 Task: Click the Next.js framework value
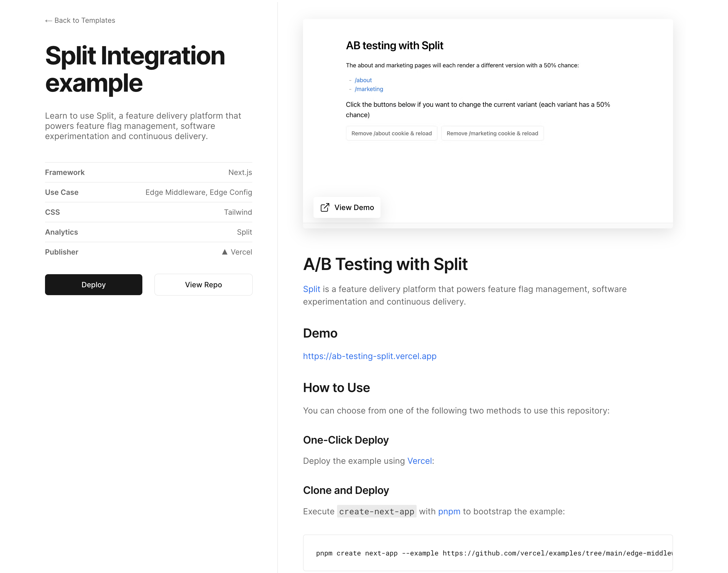click(240, 172)
